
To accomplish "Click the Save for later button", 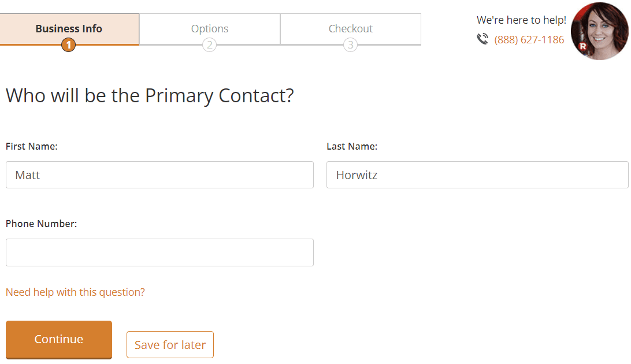I will [x=170, y=344].
